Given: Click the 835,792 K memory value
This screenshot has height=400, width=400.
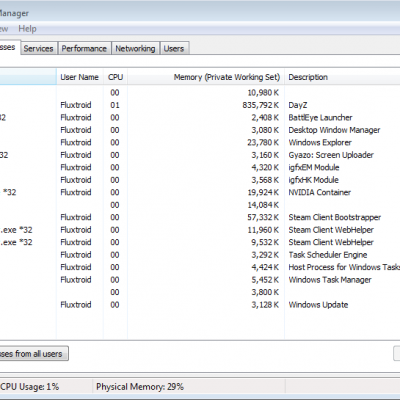Looking at the screenshot, I should coord(261,105).
